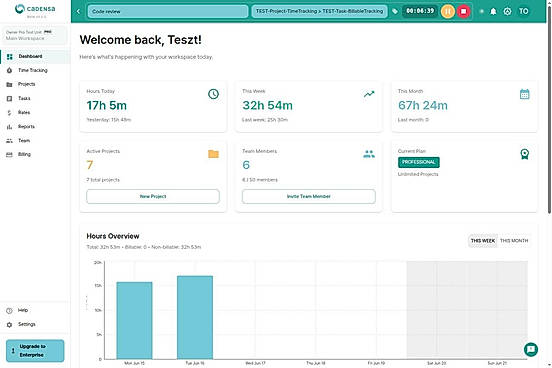
Task: Click the New Project button
Action: click(x=153, y=197)
